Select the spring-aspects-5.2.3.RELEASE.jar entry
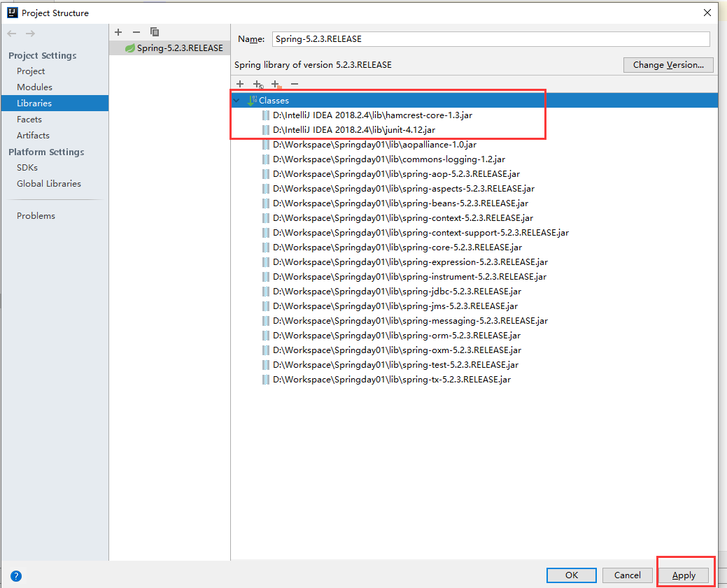The width and height of the screenshot is (727, 588). pos(403,189)
